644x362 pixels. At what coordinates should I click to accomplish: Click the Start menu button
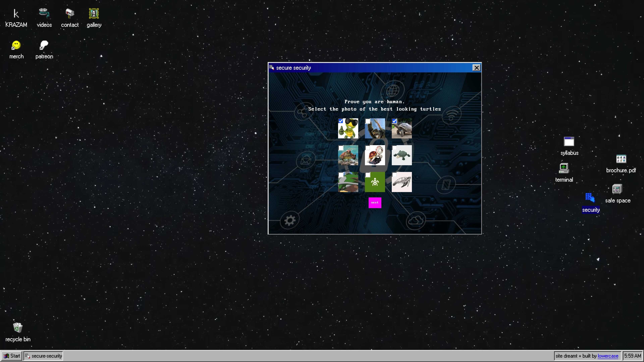[12, 356]
